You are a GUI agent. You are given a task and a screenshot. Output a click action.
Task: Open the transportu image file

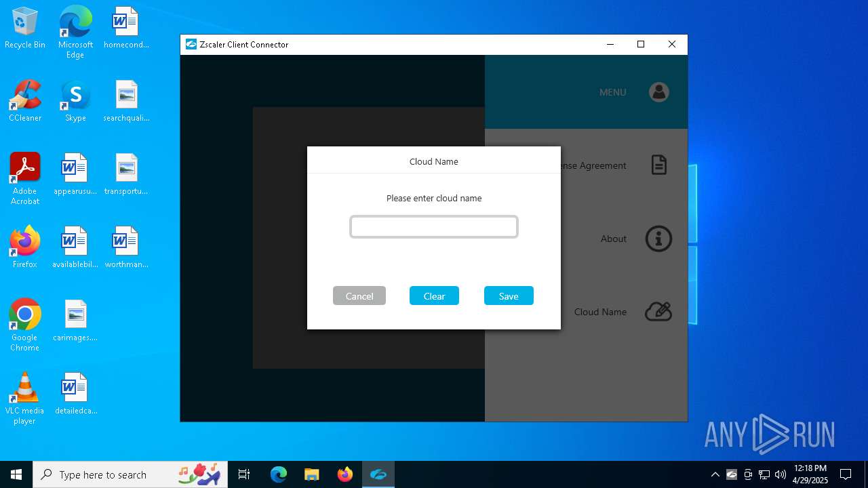126,175
